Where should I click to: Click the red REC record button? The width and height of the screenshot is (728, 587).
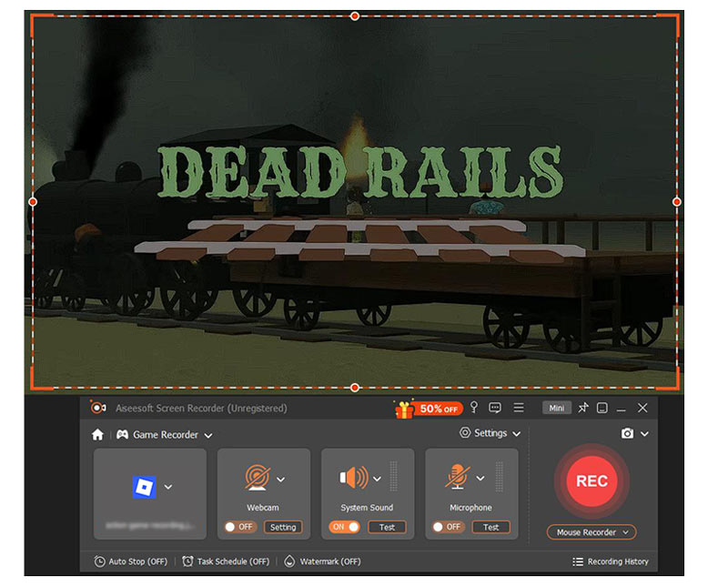(x=591, y=481)
